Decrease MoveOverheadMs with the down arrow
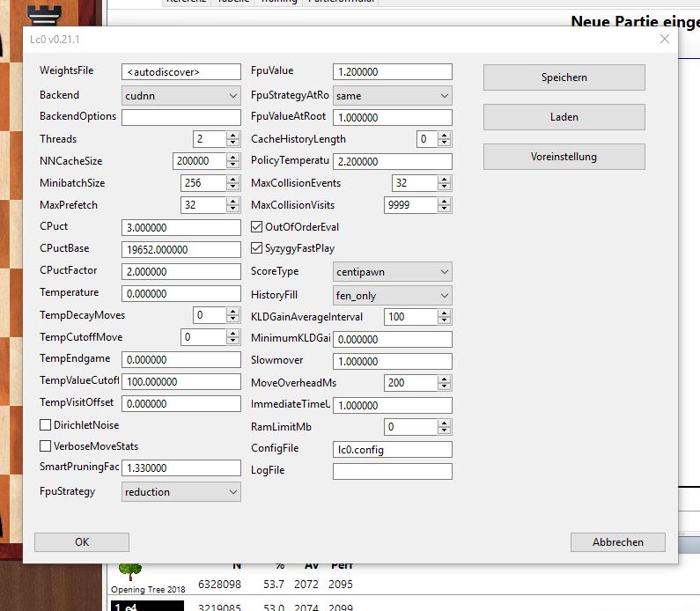700x611 pixels. click(x=444, y=386)
